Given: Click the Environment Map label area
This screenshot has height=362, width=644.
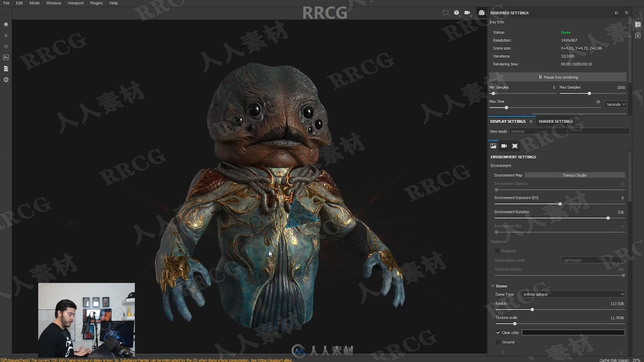Looking at the screenshot, I should (508, 175).
